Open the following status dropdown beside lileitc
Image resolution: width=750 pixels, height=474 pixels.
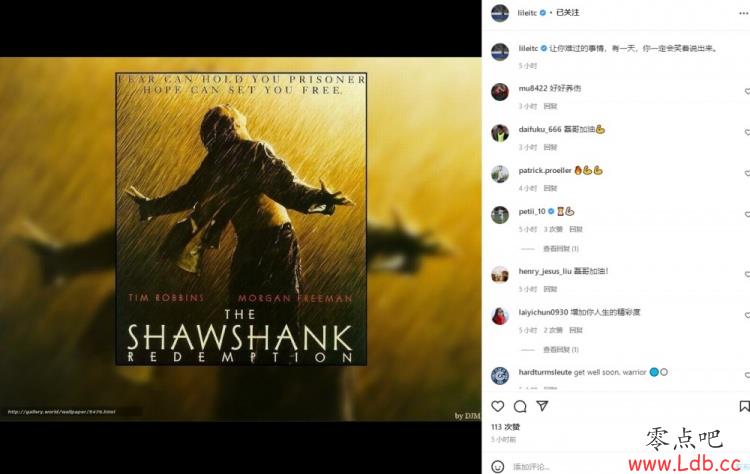click(x=567, y=13)
